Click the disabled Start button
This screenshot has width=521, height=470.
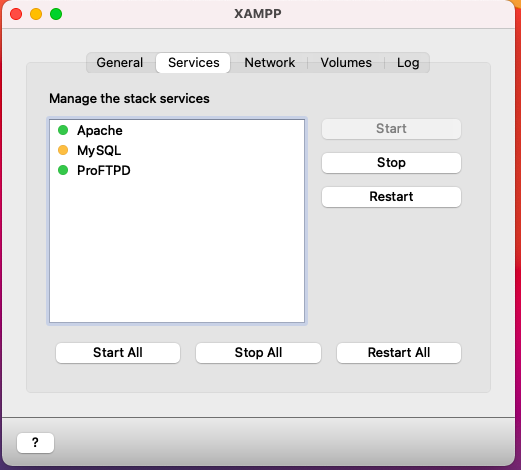[391, 129]
